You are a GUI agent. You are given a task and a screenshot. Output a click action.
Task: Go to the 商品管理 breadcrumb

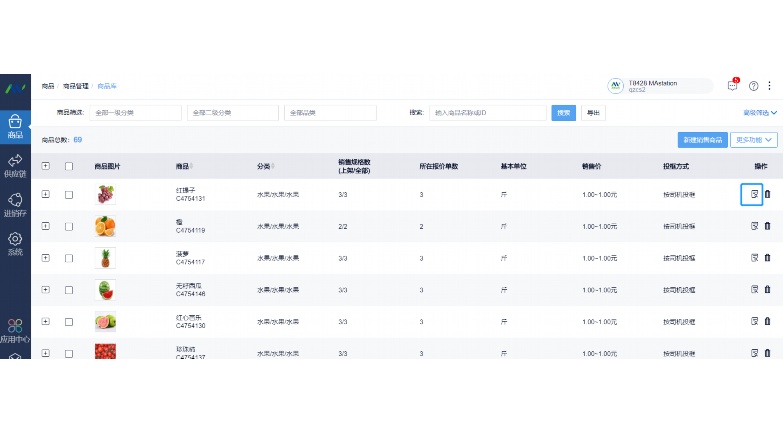(76, 86)
